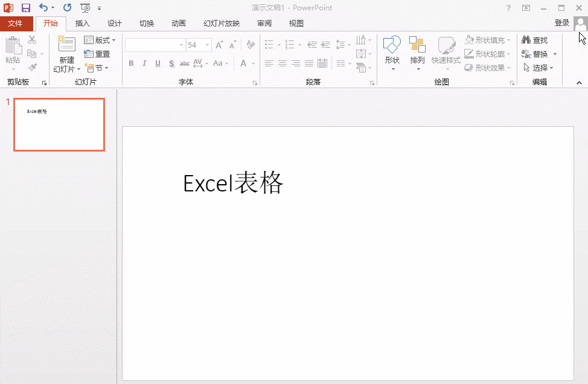Justify text alignment
Viewport: 588px width, 384px height.
[x=309, y=63]
